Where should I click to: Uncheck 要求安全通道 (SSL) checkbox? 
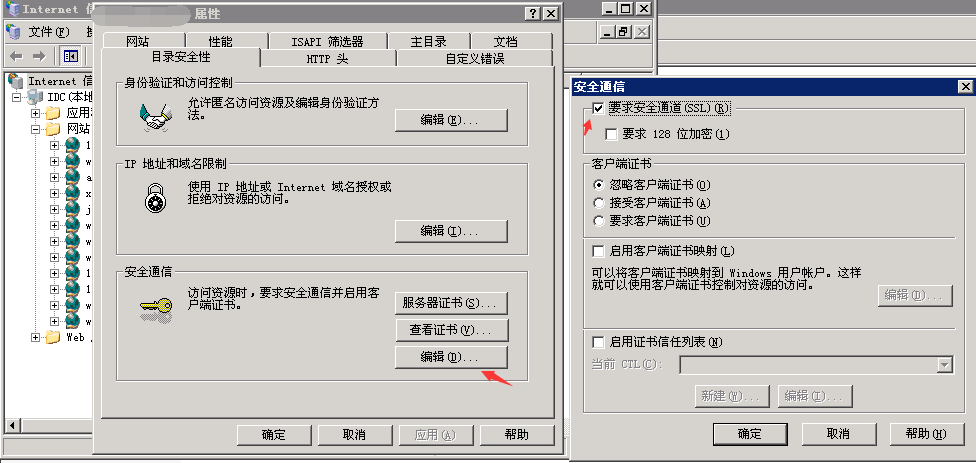point(598,108)
